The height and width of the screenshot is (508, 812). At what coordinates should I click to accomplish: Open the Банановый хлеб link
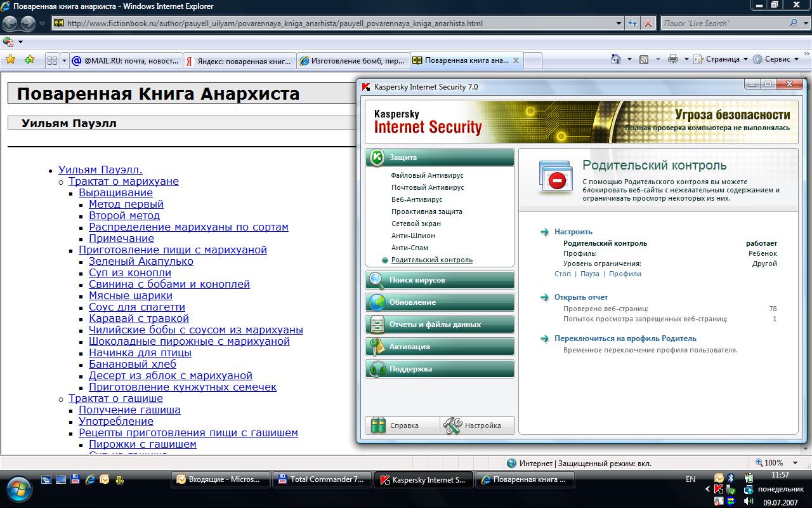(x=133, y=364)
